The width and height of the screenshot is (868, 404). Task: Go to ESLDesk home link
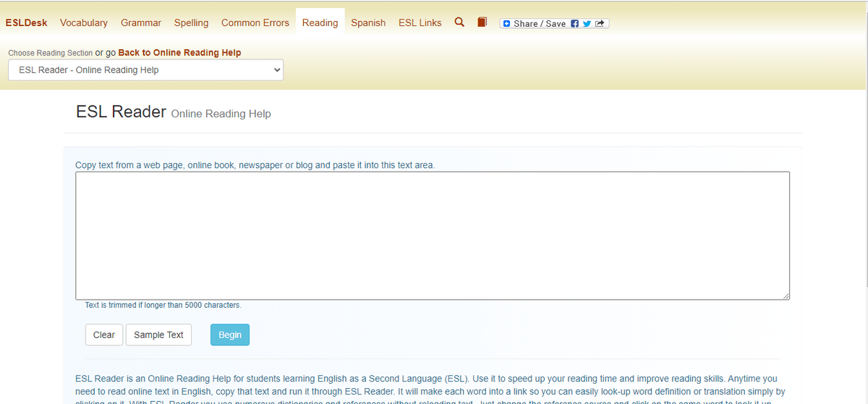(26, 22)
